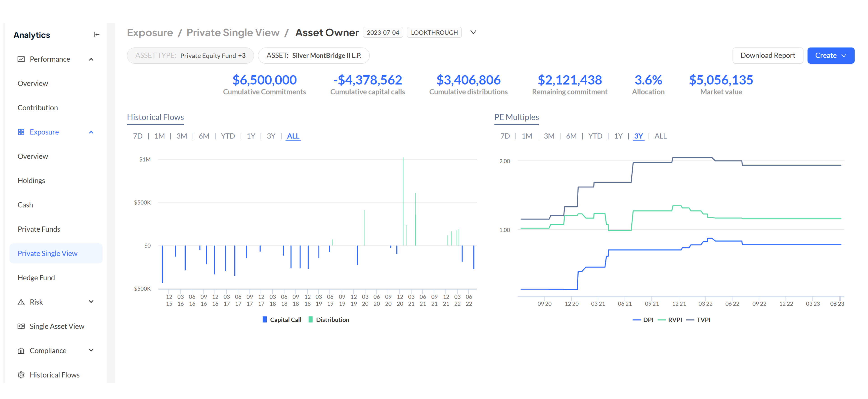Viewport: 868px width, 399px height.
Task: Select ALL range for Historical Flows
Action: click(x=293, y=136)
